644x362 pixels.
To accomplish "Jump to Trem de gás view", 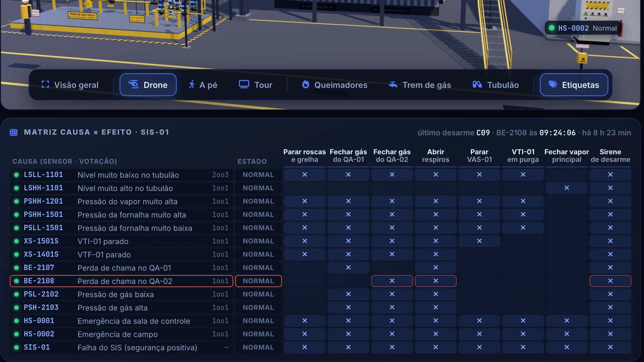I will pos(420,85).
